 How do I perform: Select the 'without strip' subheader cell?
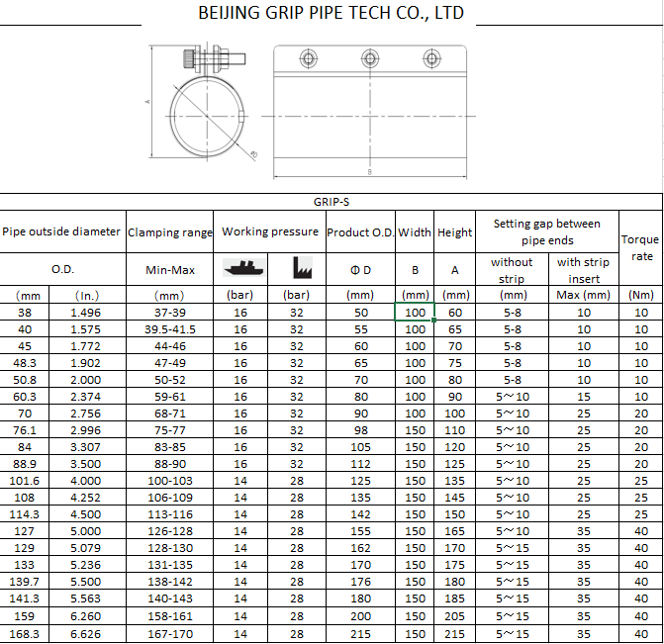512,269
